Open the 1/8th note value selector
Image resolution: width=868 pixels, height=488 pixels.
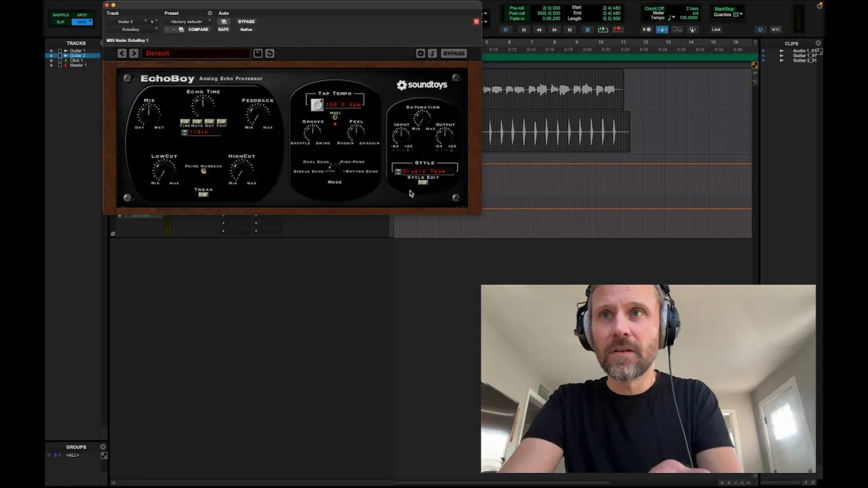click(200, 132)
